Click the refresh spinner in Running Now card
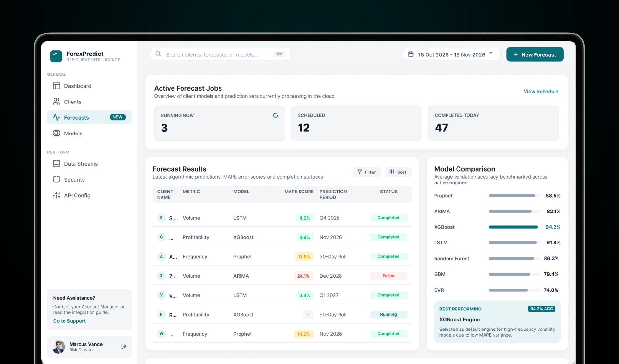The image size is (619, 364). [x=276, y=115]
